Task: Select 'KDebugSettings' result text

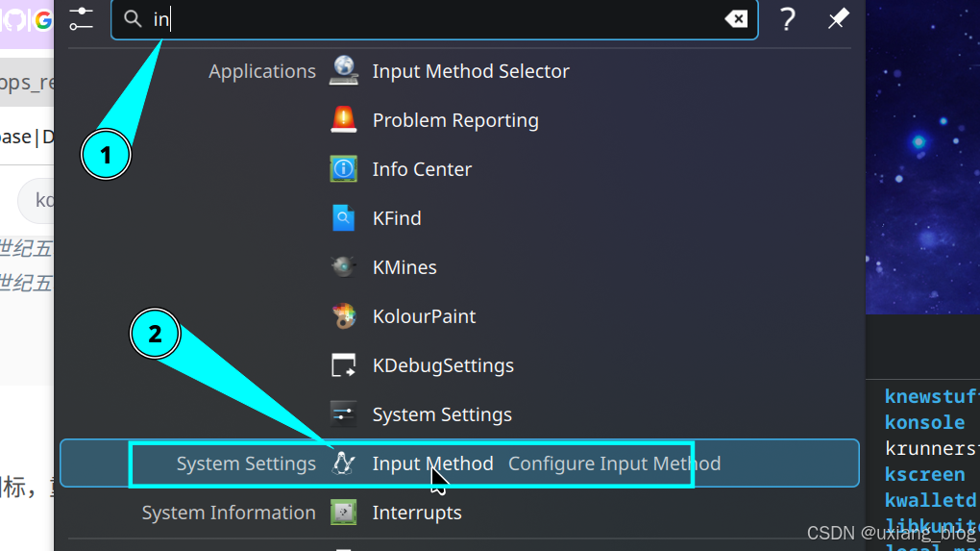Action: 443,365
